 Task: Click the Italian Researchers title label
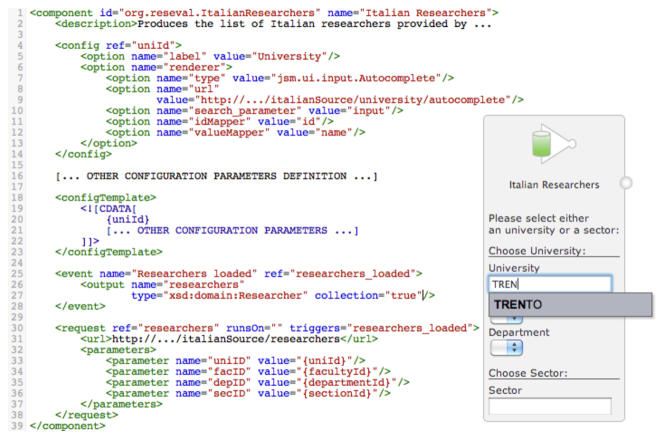(553, 185)
